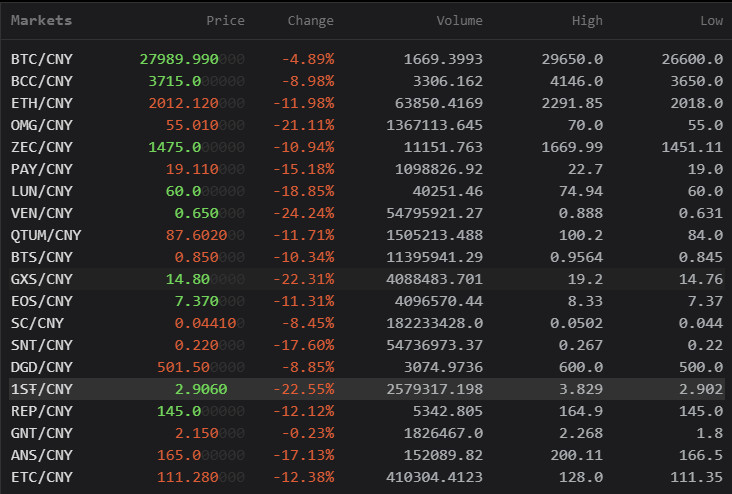Sort the table by Price column header

click(224, 20)
